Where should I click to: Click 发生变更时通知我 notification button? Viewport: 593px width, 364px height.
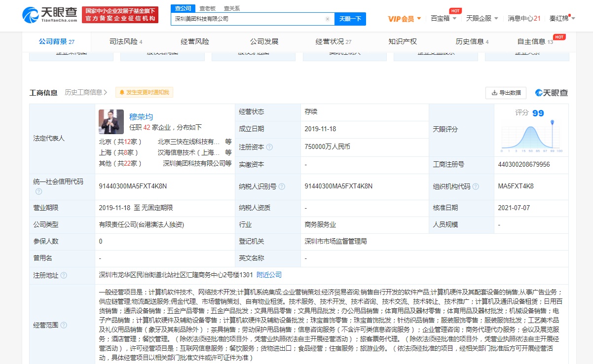144,92
